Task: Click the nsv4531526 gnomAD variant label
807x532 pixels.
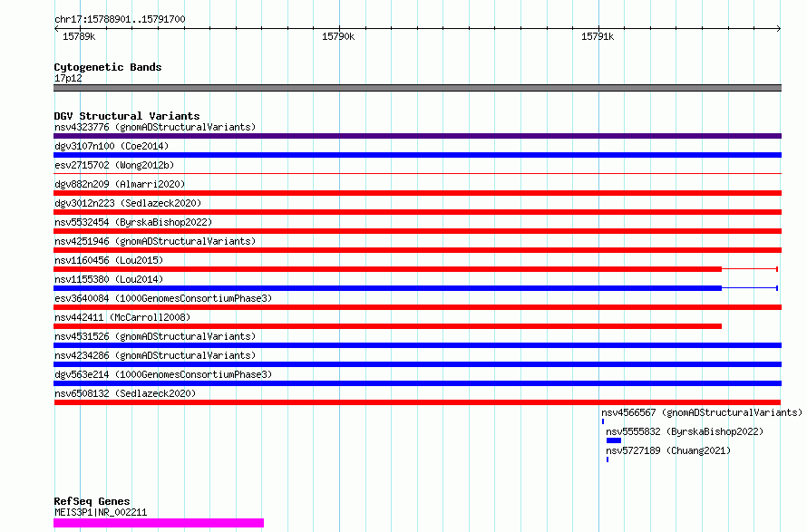Action: [155, 336]
